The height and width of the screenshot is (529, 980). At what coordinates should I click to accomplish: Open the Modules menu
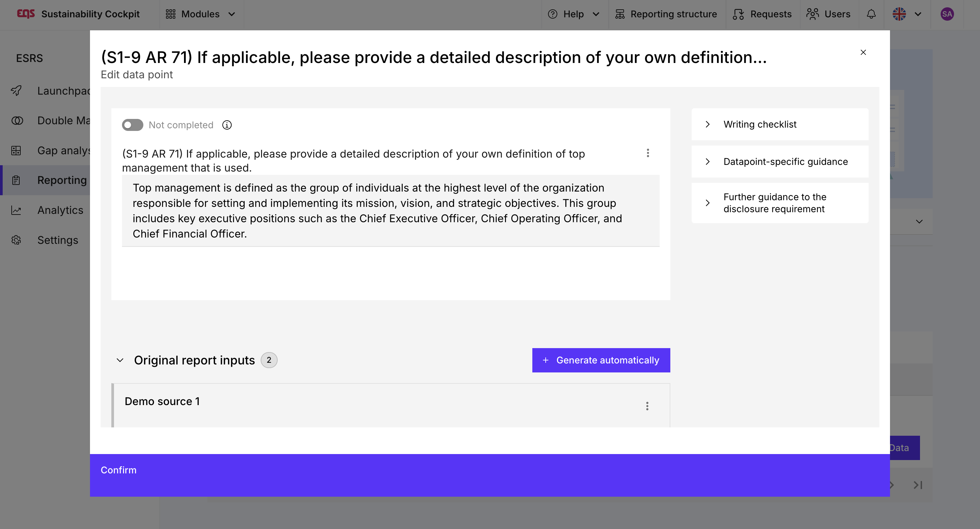click(x=200, y=14)
